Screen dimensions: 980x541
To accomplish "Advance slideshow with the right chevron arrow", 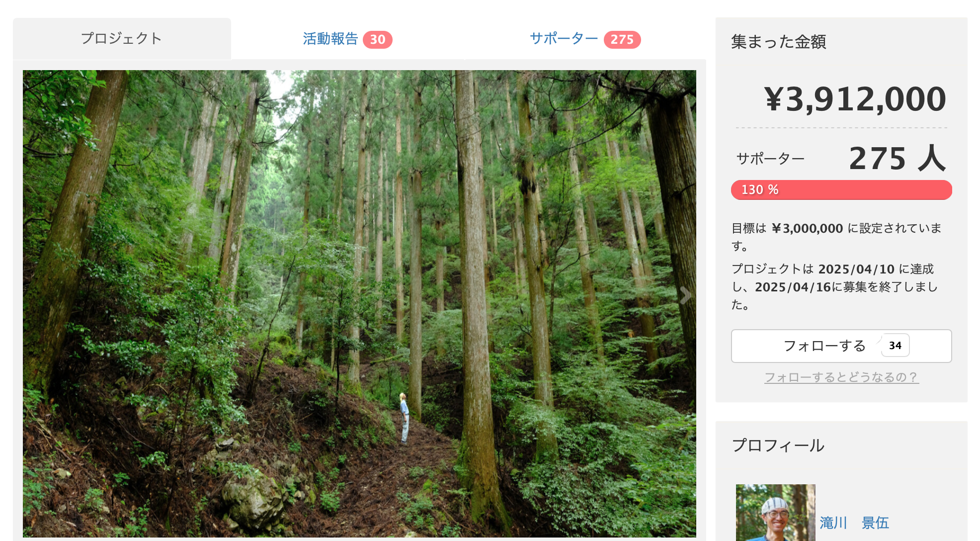I will [685, 295].
